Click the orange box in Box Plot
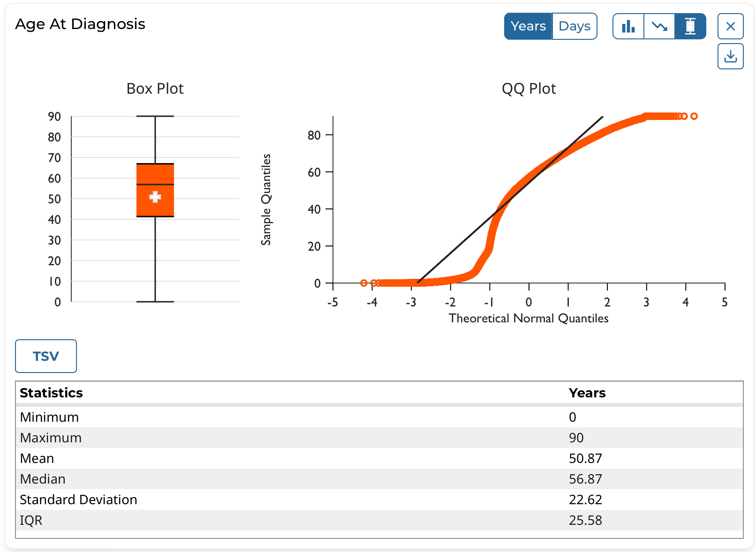The image size is (756, 552). (x=155, y=206)
